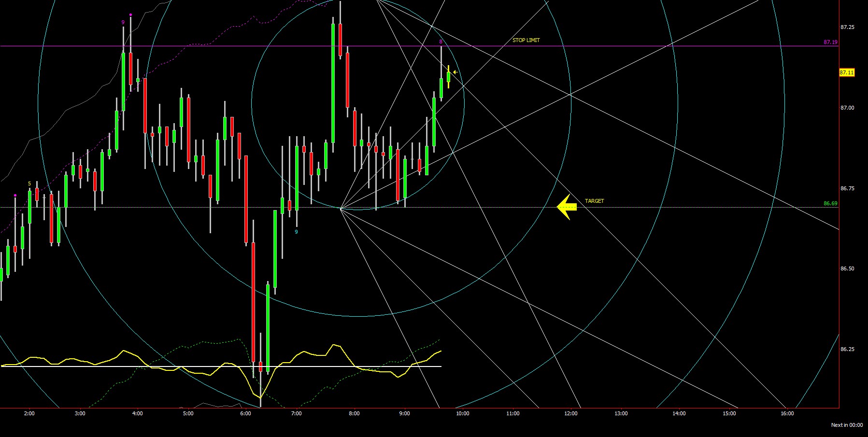The image size is (868, 437).
Task: Click the magenta 9 count label
Action: pyautogui.click(x=123, y=22)
